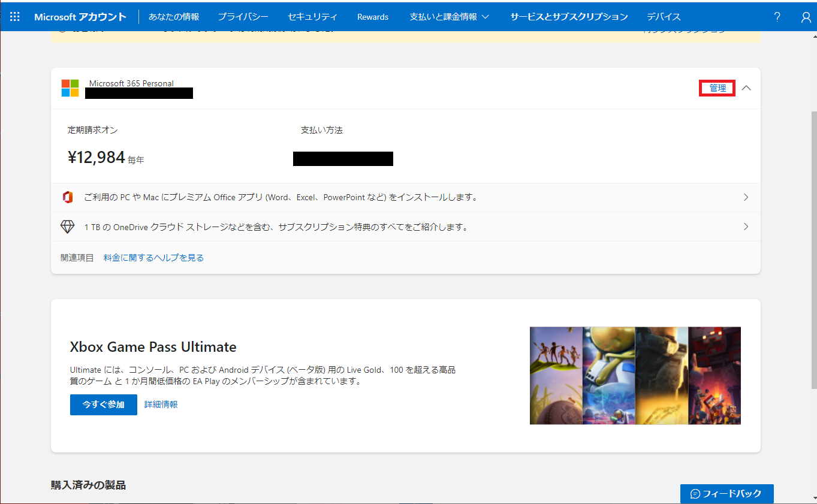
Task: Open the プライバシー tab
Action: (x=243, y=17)
